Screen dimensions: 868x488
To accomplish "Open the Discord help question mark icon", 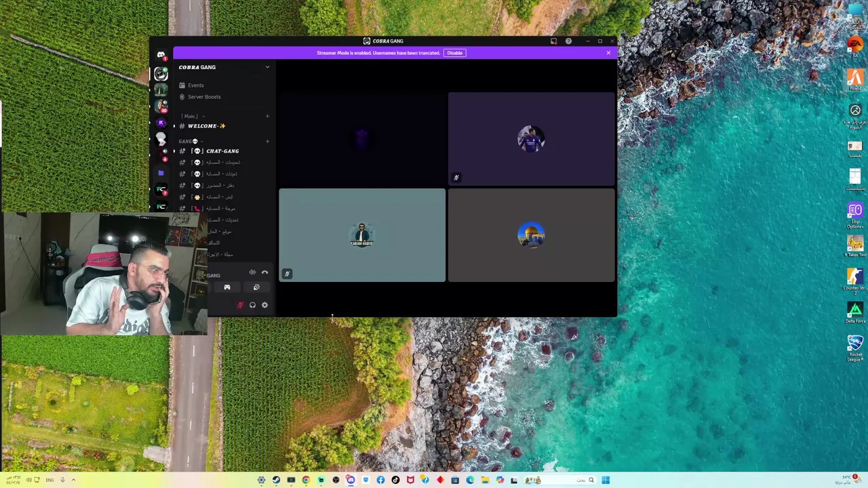I will (568, 41).
